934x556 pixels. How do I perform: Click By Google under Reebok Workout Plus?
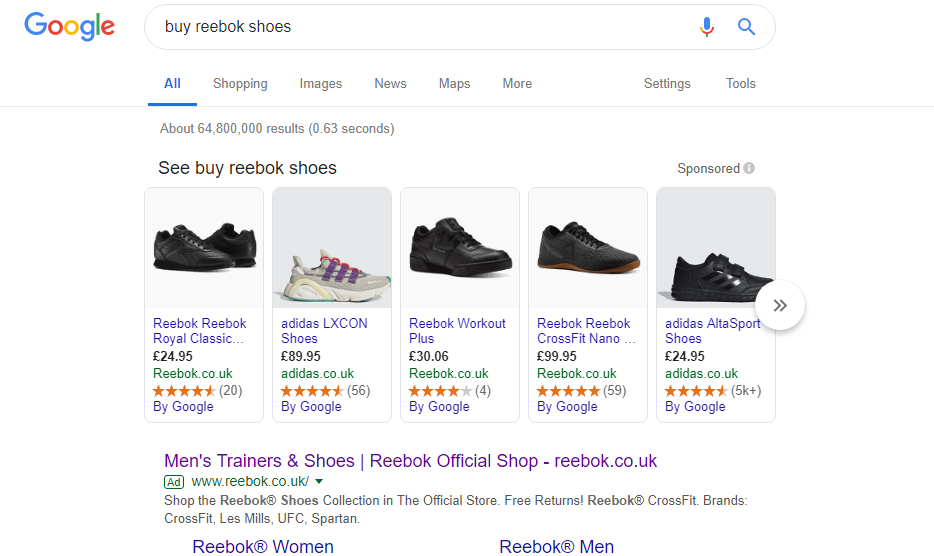pyautogui.click(x=439, y=406)
